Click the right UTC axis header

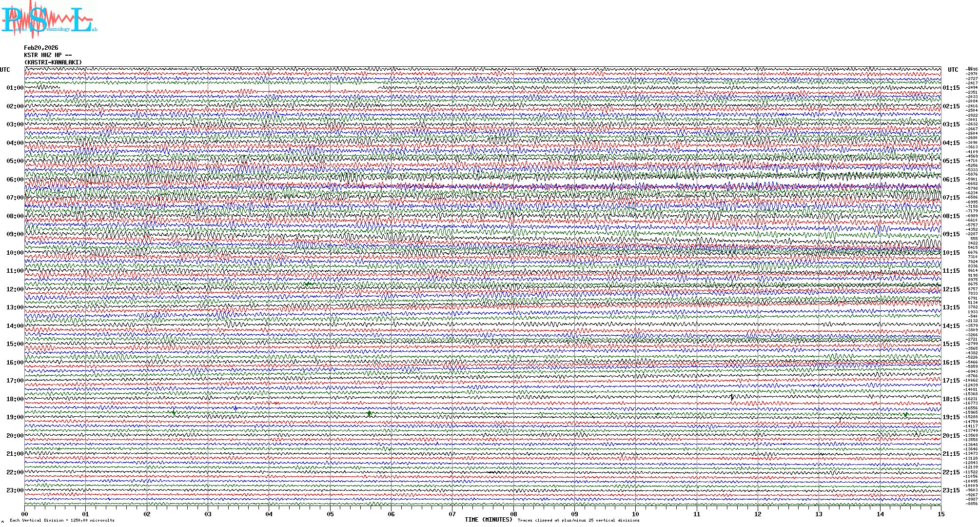pos(953,70)
